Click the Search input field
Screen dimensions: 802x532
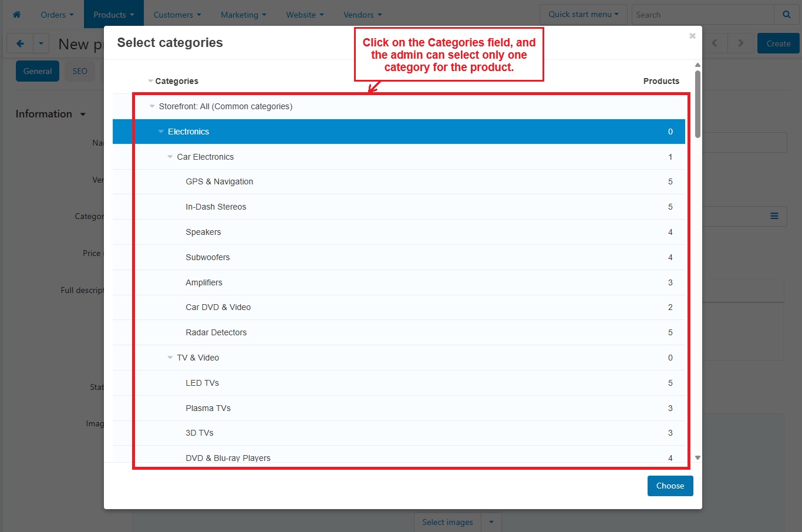[702, 15]
